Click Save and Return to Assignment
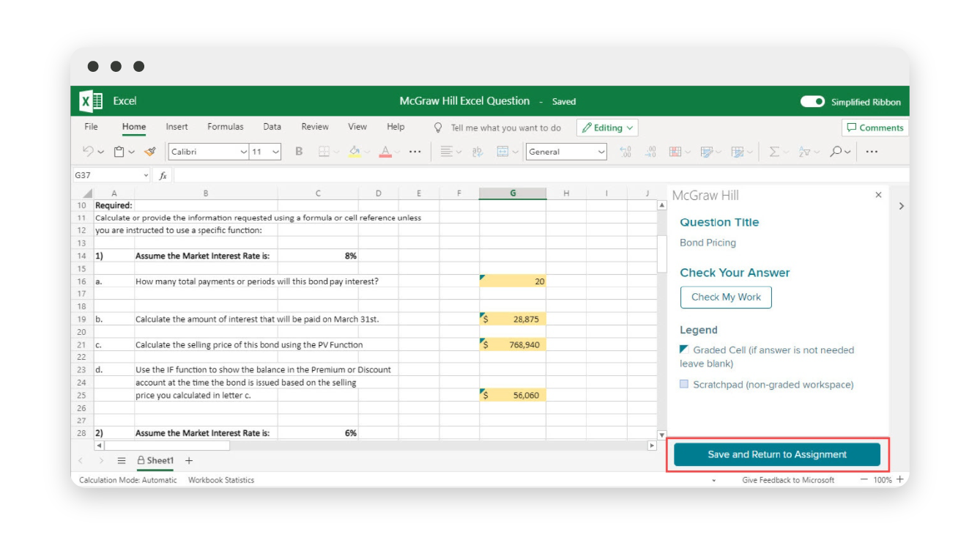The height and width of the screenshot is (535, 980). 777,454
